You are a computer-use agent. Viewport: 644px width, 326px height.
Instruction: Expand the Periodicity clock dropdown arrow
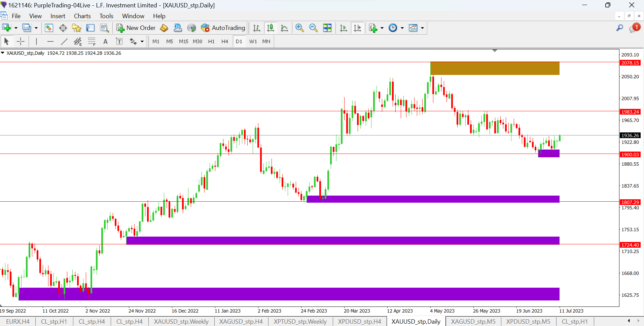tap(402, 28)
